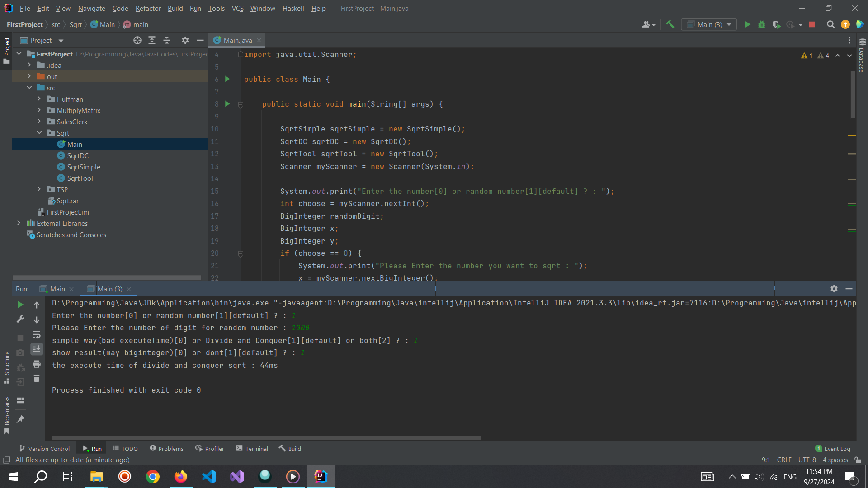
Task: Collapse the src folder
Action: click(29, 88)
